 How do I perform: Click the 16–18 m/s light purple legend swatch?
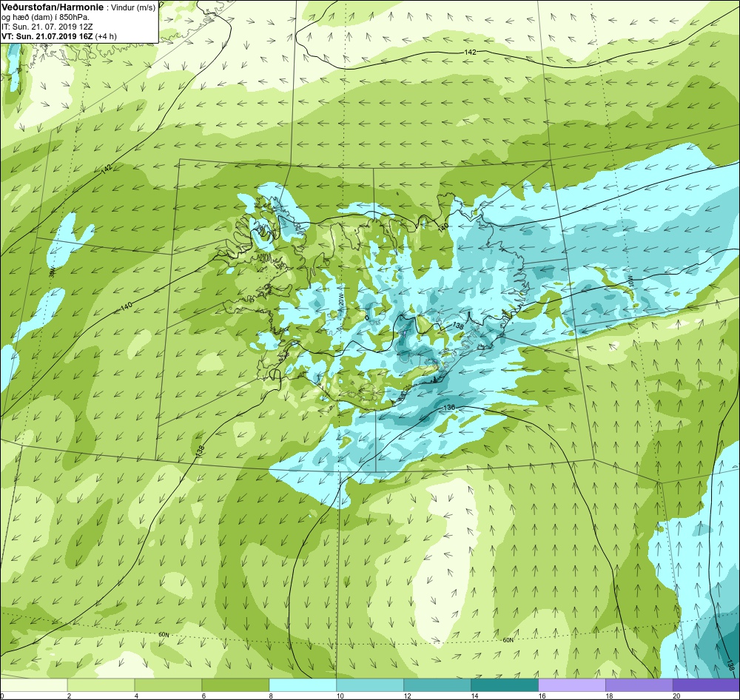coord(571,684)
